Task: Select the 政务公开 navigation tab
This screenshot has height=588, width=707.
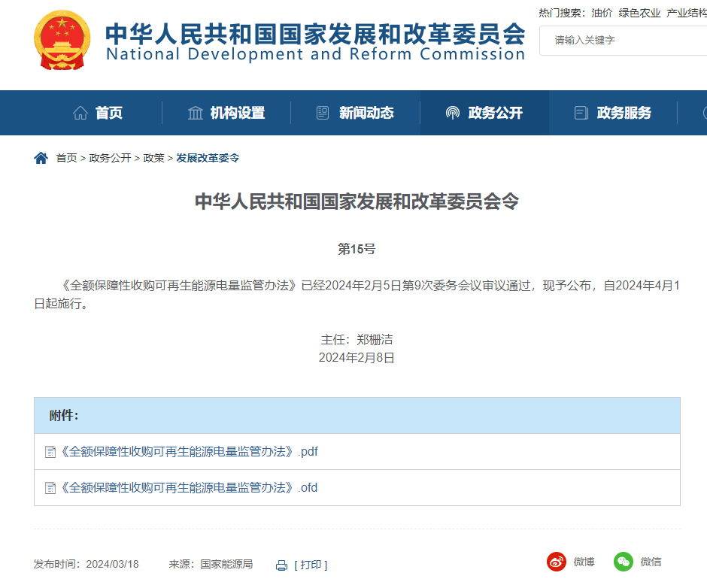Action: pos(484,113)
